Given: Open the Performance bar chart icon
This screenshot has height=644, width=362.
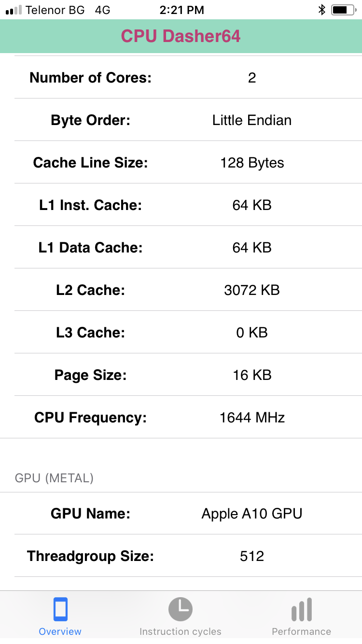Looking at the screenshot, I should point(302,609).
